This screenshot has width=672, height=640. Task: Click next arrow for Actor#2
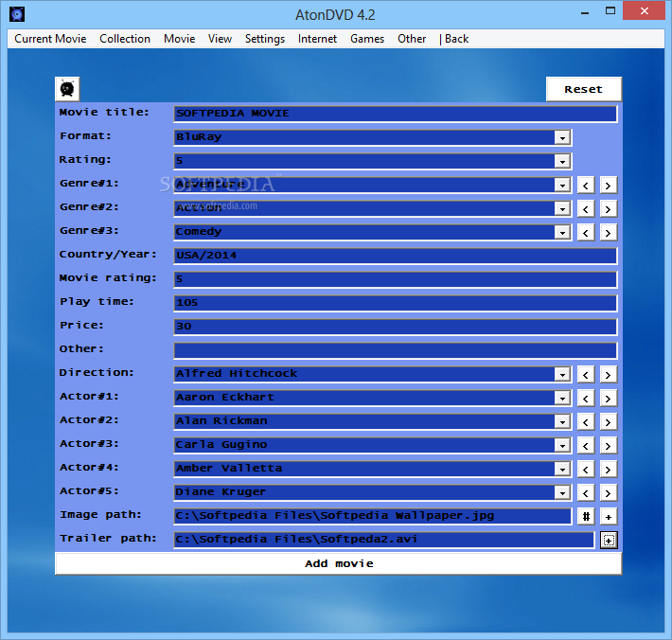pos(608,422)
